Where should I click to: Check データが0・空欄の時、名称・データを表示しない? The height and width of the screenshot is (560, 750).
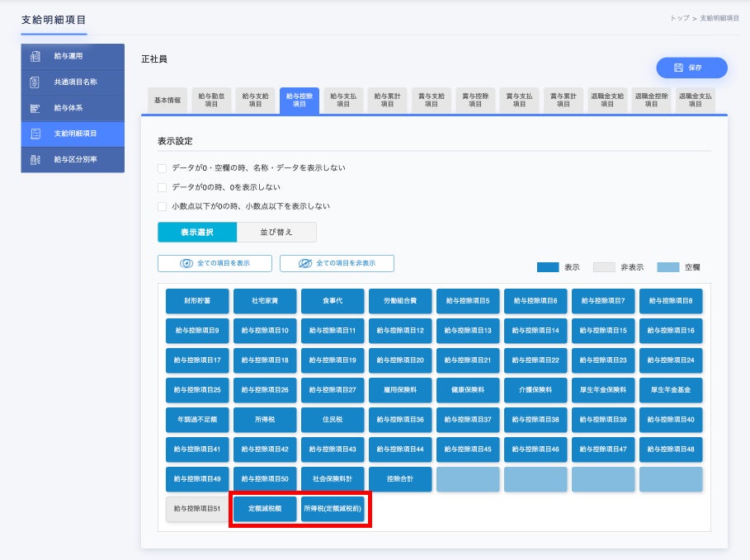coord(163,168)
